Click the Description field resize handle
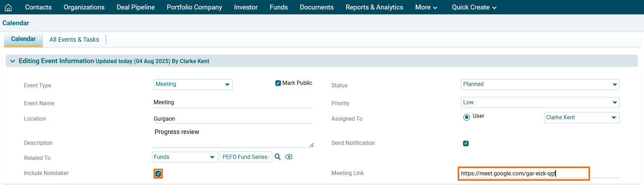644x188 pixels. click(311, 145)
